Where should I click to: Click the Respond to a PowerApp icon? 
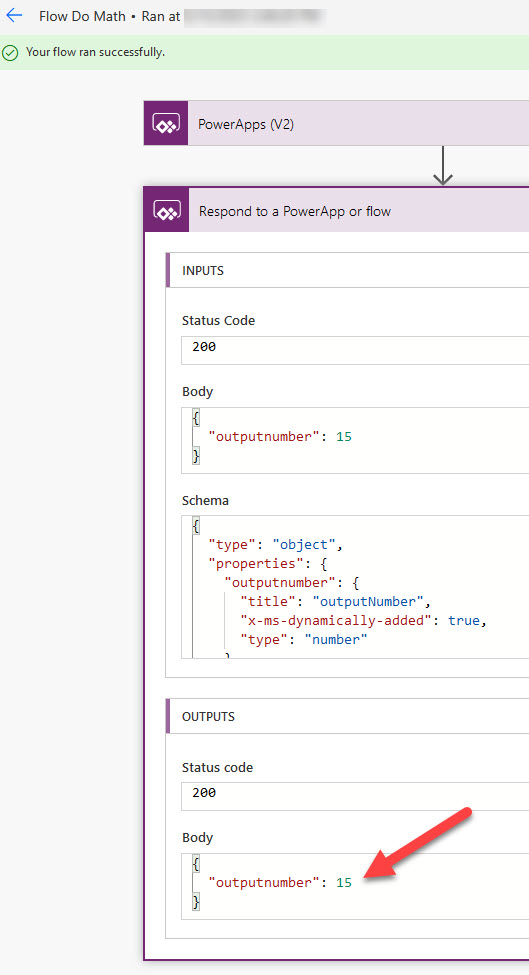tap(167, 210)
